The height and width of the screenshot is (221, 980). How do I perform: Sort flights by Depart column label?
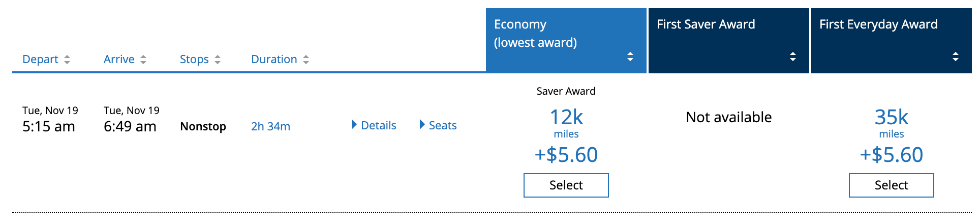click(x=40, y=60)
